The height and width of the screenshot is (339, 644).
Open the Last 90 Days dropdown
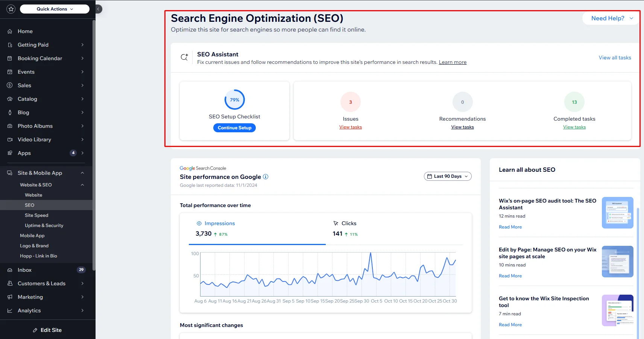pos(447,176)
